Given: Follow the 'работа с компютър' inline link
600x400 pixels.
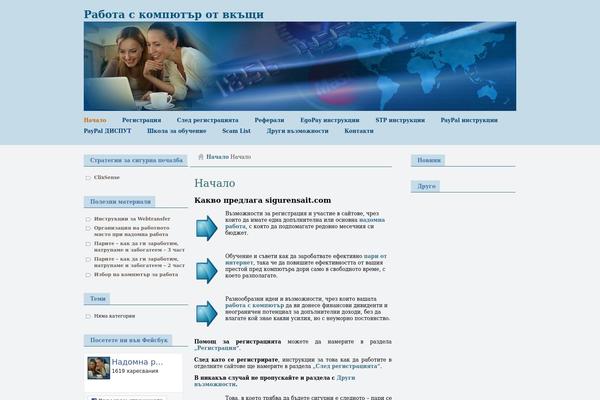Looking at the screenshot, I should point(254,305).
